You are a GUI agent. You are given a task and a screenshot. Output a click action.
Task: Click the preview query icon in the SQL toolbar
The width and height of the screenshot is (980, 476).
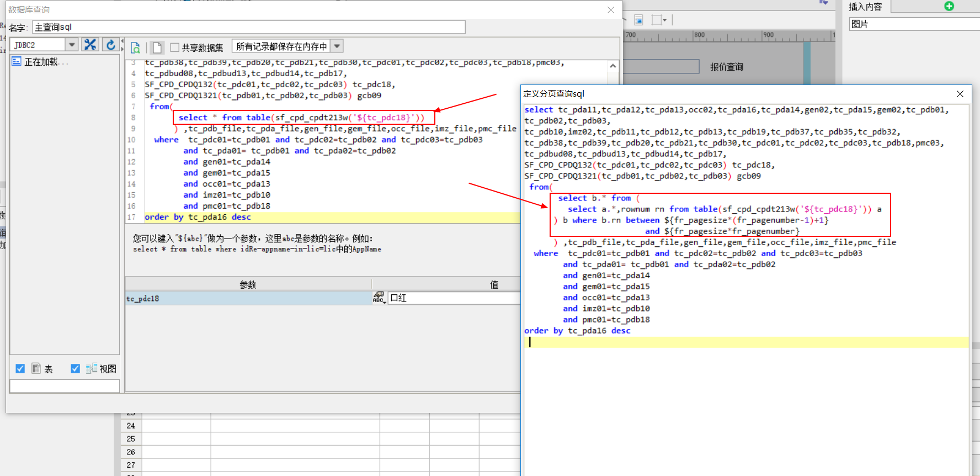[135, 47]
